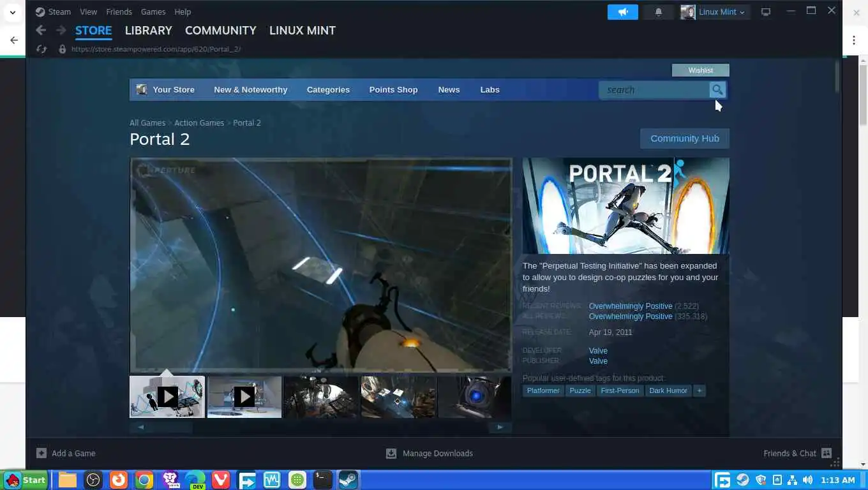
Task: Click the Your Store avatar icon
Action: tap(142, 89)
